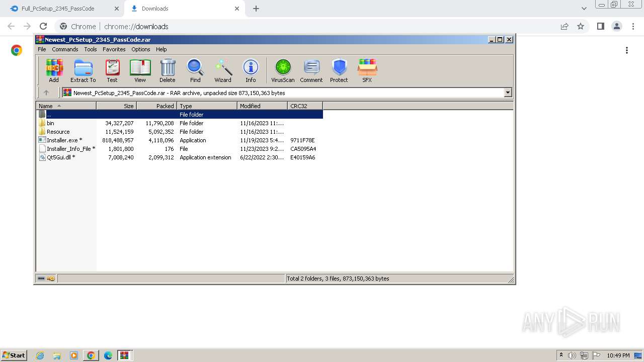Open the Comment tool
This screenshot has height=362, width=644.
point(311,71)
